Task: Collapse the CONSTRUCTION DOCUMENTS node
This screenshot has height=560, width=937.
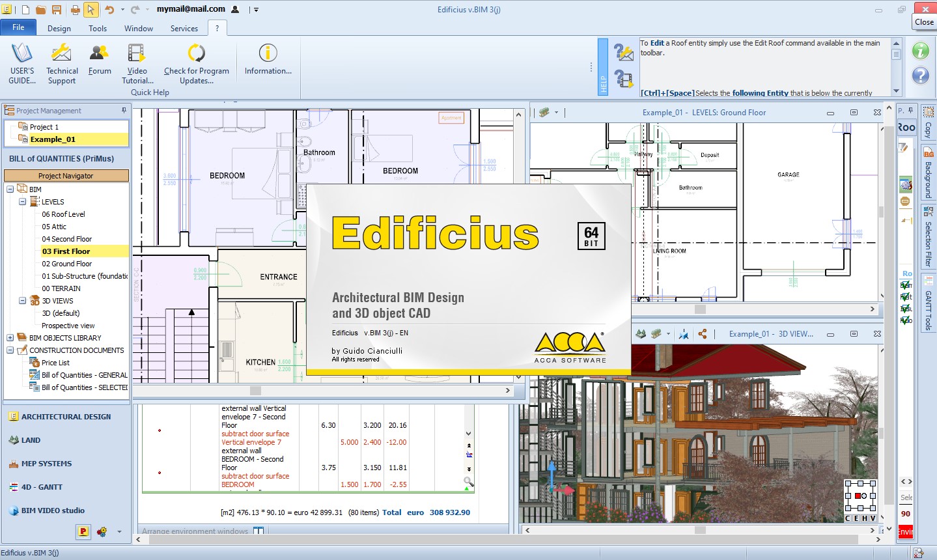Action: 10,350
